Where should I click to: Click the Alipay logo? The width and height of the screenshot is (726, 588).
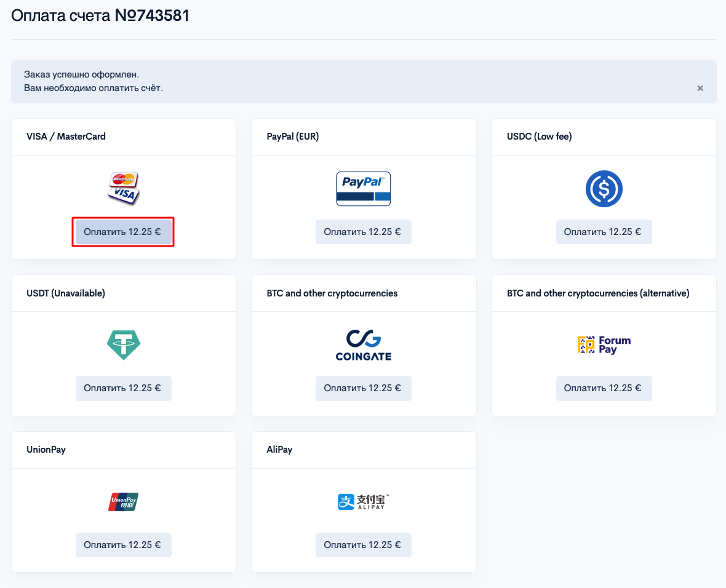[364, 502]
